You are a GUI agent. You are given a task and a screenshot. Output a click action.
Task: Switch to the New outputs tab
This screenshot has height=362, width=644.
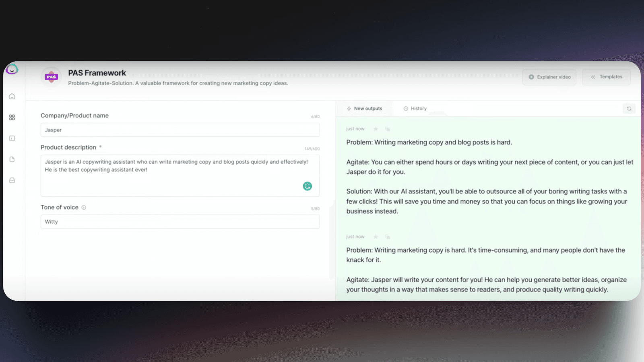point(364,109)
